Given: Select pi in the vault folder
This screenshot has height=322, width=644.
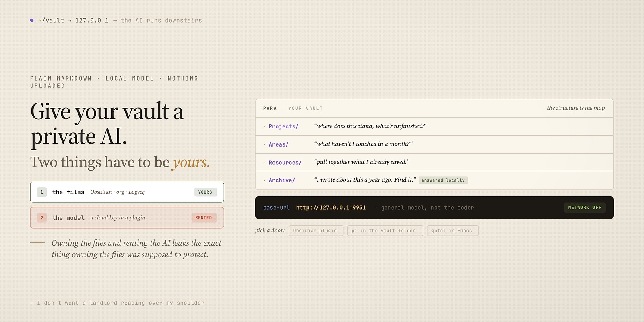Looking at the screenshot, I should click(x=385, y=231).
